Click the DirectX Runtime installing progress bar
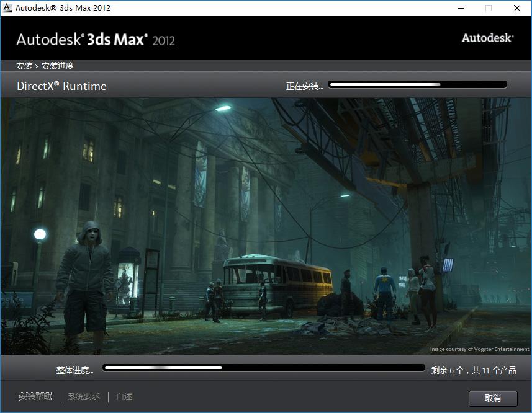532x413 pixels. 417,85
